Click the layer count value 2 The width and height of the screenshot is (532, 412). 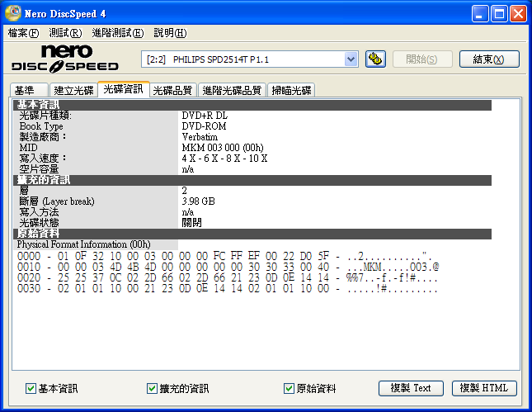(184, 191)
